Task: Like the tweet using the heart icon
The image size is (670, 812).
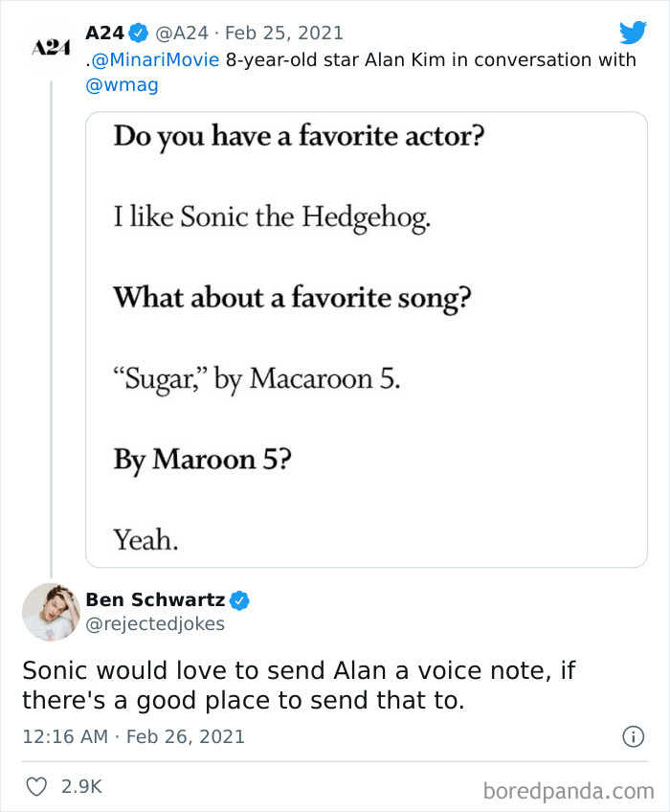Action: [36, 783]
